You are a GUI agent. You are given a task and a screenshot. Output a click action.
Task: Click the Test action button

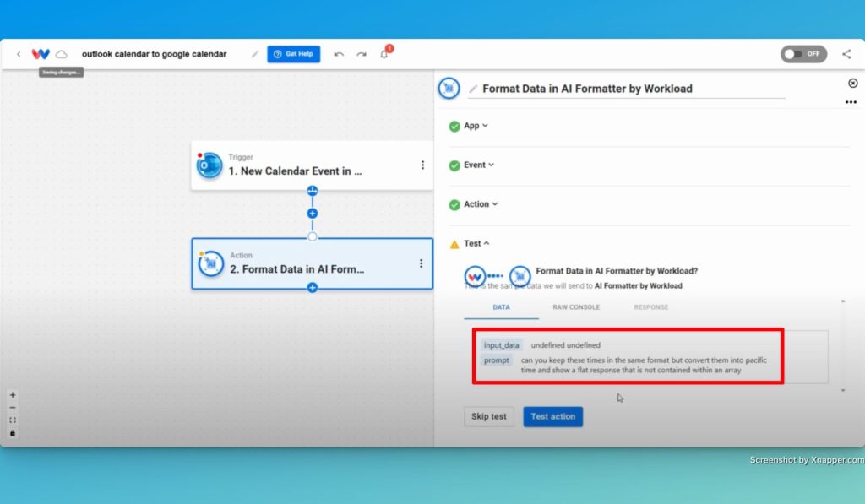pyautogui.click(x=552, y=416)
